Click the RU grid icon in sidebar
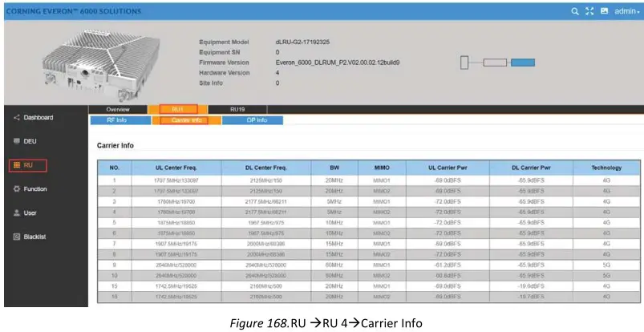 [16, 165]
